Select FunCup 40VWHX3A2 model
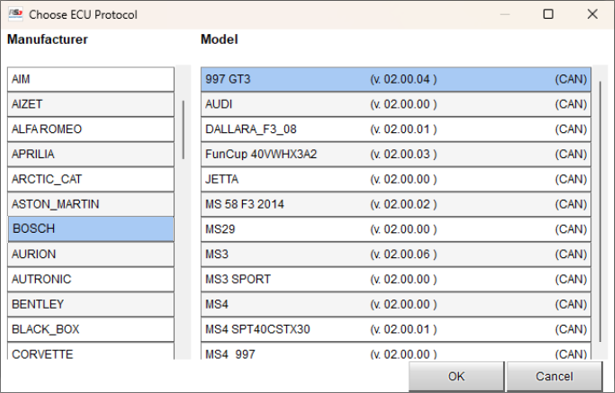The width and height of the screenshot is (615, 393). pos(396,154)
